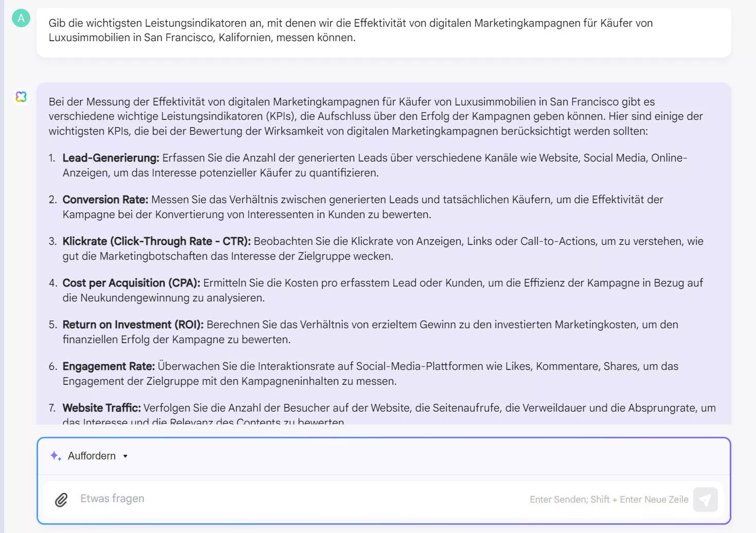Open the attachment picker with the clip icon
The image size is (756, 533).
pos(61,499)
